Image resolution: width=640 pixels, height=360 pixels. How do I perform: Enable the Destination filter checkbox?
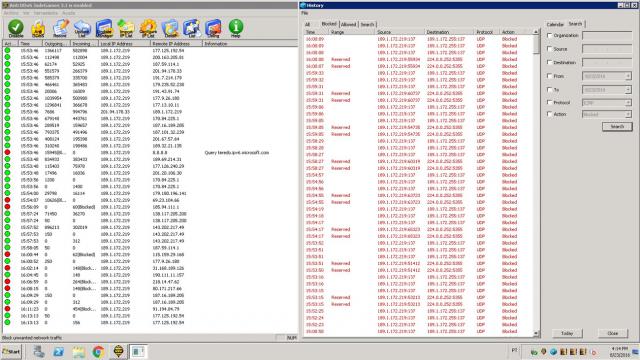pos(549,62)
